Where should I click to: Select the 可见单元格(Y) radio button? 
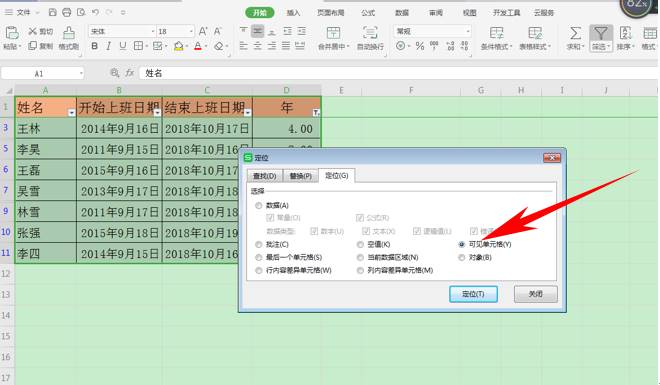[462, 244]
